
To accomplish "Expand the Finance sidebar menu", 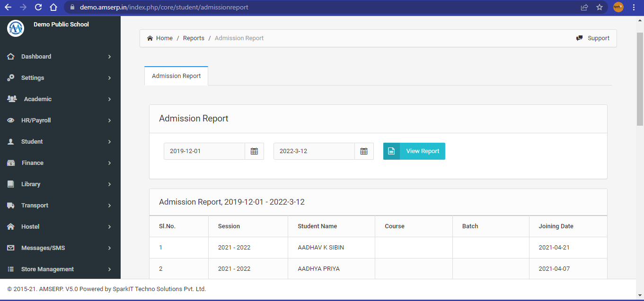I will pyautogui.click(x=110, y=163).
